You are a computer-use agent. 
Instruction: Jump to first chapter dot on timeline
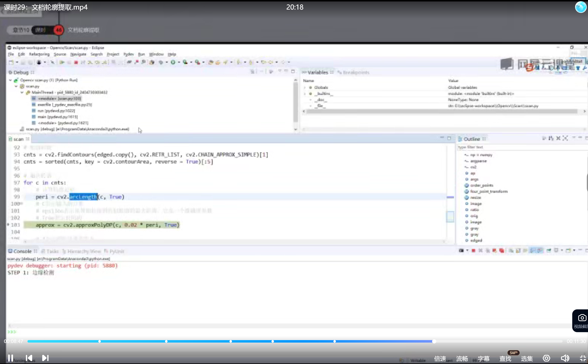99,341
